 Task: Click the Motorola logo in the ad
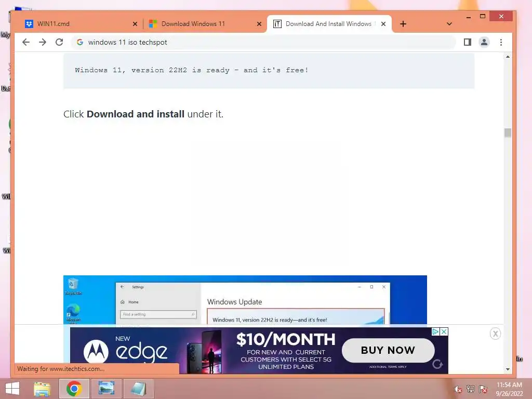pyautogui.click(x=96, y=352)
